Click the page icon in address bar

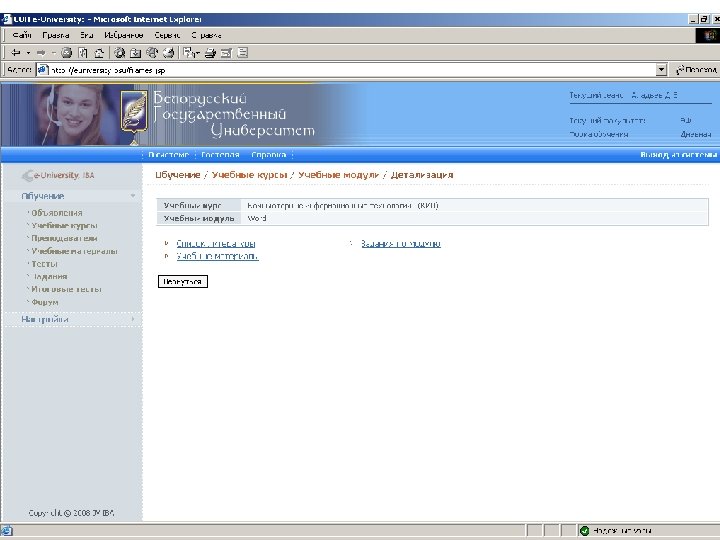click(x=43, y=70)
